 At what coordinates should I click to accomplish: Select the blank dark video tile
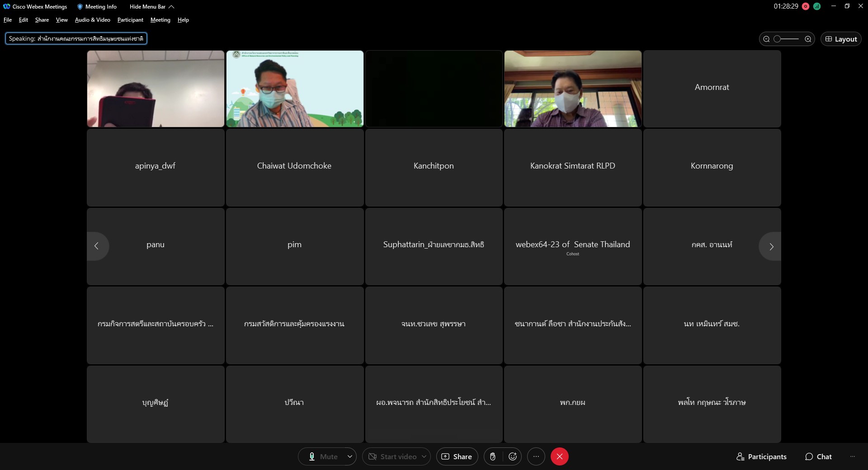click(434, 89)
